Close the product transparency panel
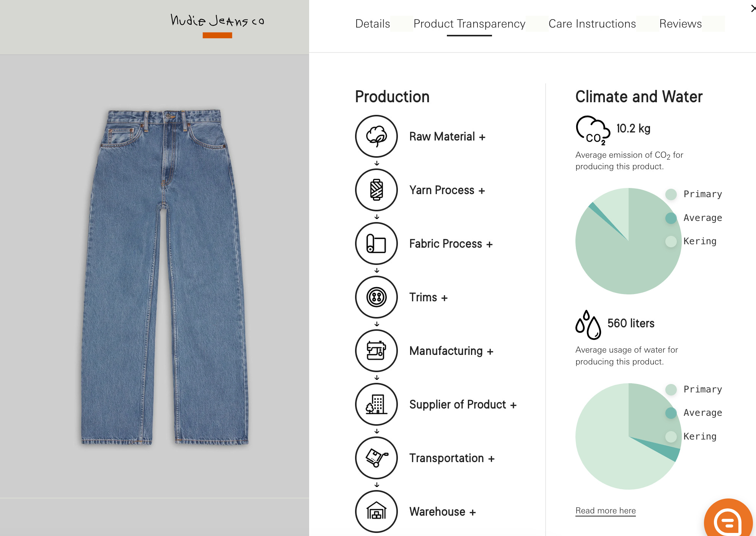This screenshot has width=756, height=536. coord(753,8)
